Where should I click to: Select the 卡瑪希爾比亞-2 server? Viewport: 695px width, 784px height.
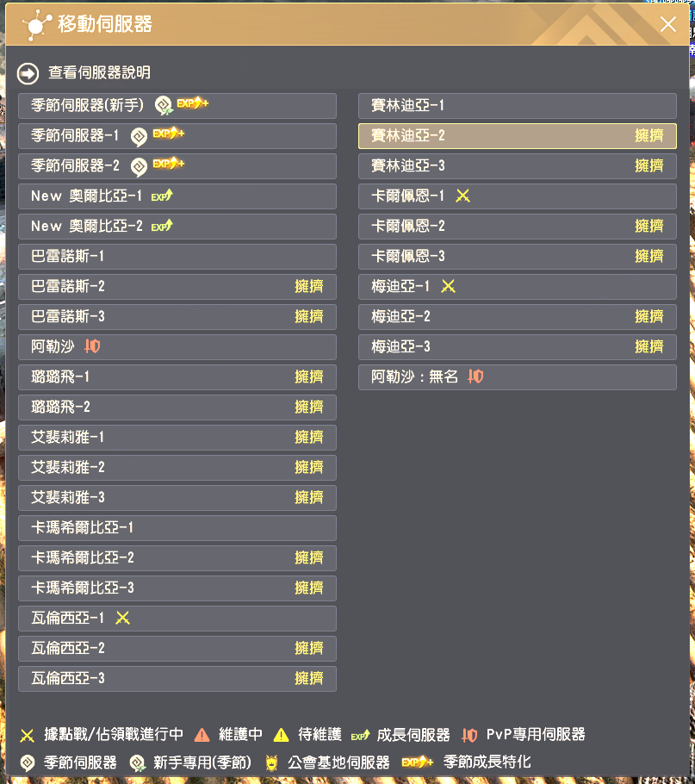[177, 558]
